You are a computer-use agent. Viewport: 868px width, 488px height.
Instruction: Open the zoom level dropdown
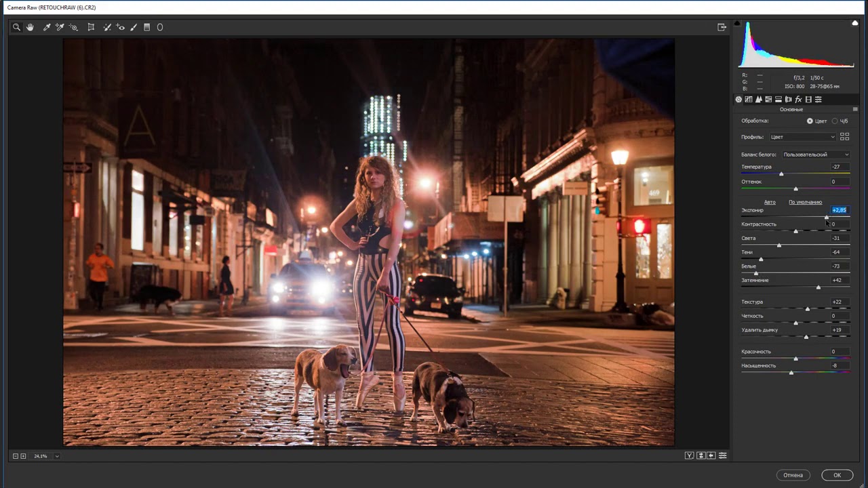click(x=57, y=456)
